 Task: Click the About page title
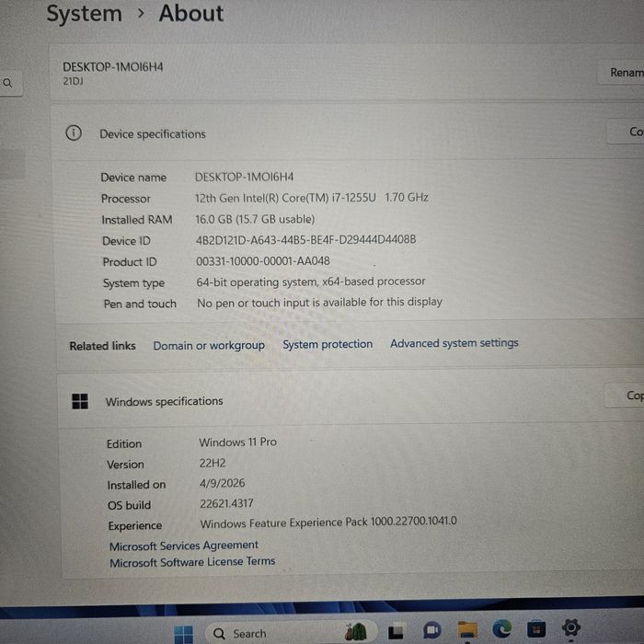coord(191,13)
